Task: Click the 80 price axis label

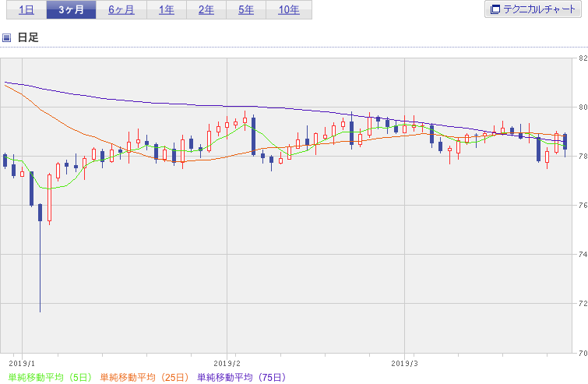Action: coord(583,107)
